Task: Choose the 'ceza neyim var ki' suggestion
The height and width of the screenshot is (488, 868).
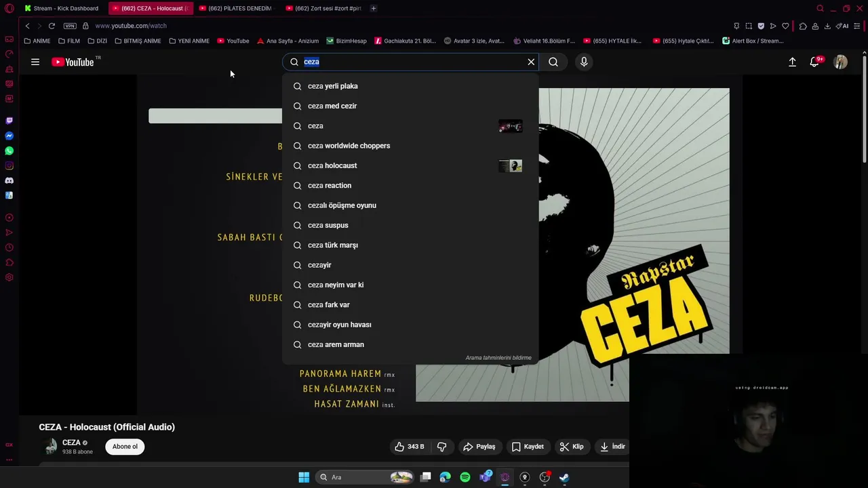Action: click(x=410, y=285)
